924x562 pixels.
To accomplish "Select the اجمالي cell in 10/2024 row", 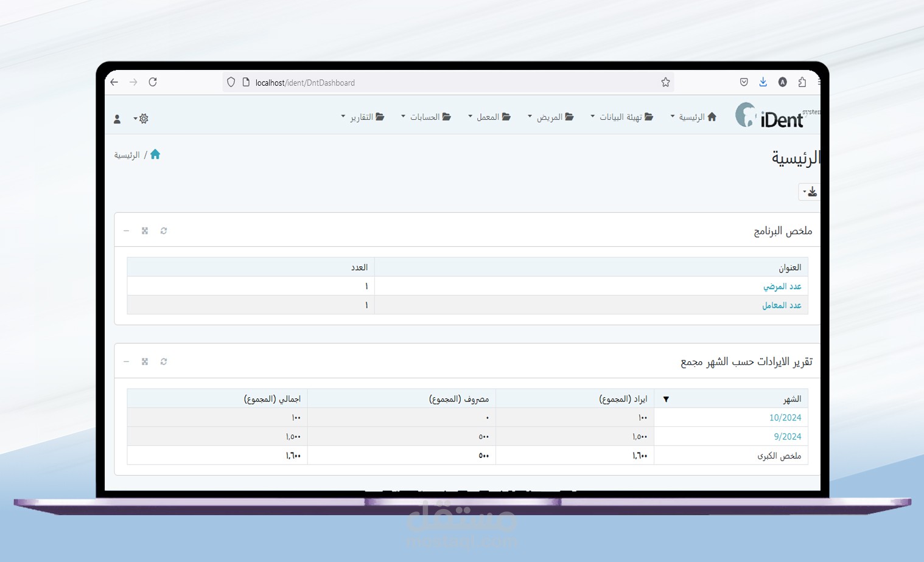I will pos(217,418).
